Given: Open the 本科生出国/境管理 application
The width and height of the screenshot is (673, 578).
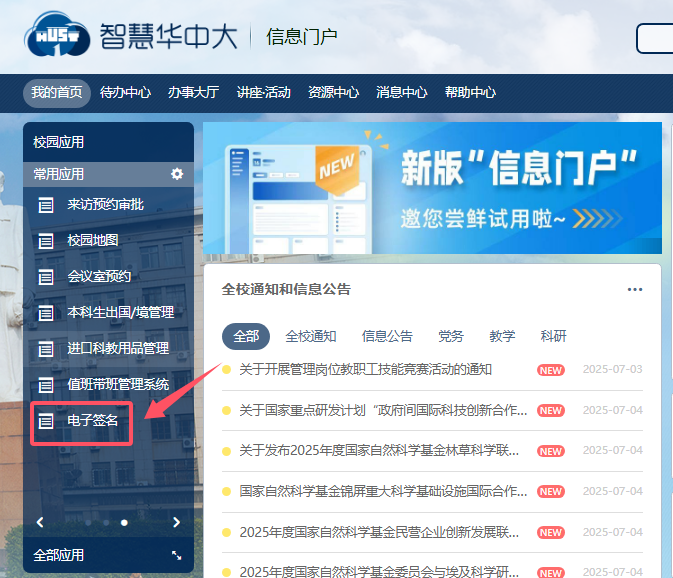Looking at the screenshot, I should [x=120, y=312].
